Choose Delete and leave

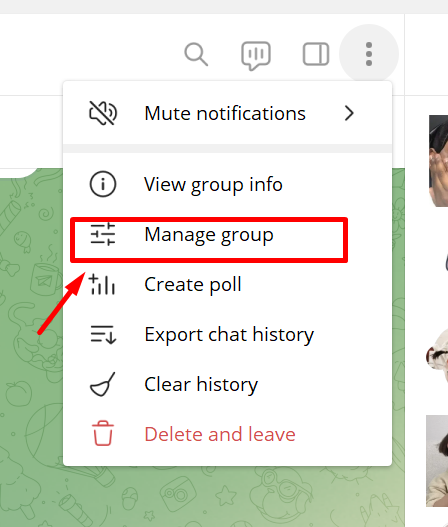tap(228, 434)
